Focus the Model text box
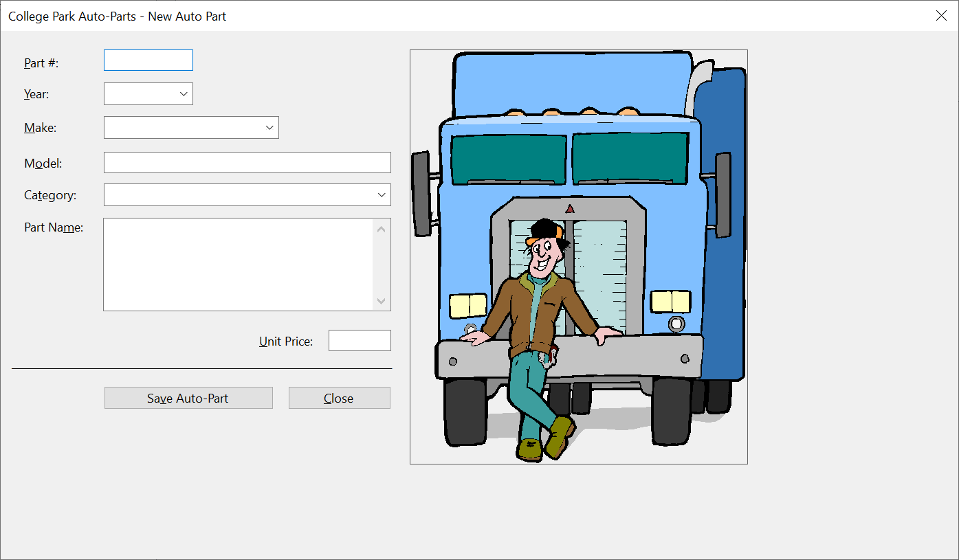Screen dimensions: 959x560 click(247, 163)
